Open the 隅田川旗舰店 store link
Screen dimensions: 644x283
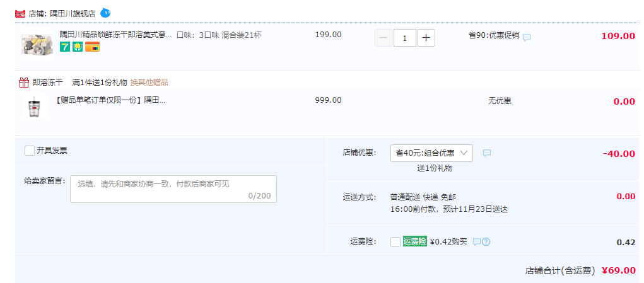pos(73,13)
